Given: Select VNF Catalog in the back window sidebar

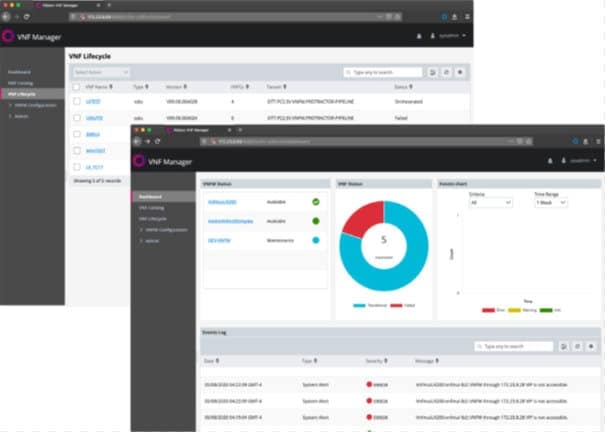Looking at the screenshot, I should 20,83.
